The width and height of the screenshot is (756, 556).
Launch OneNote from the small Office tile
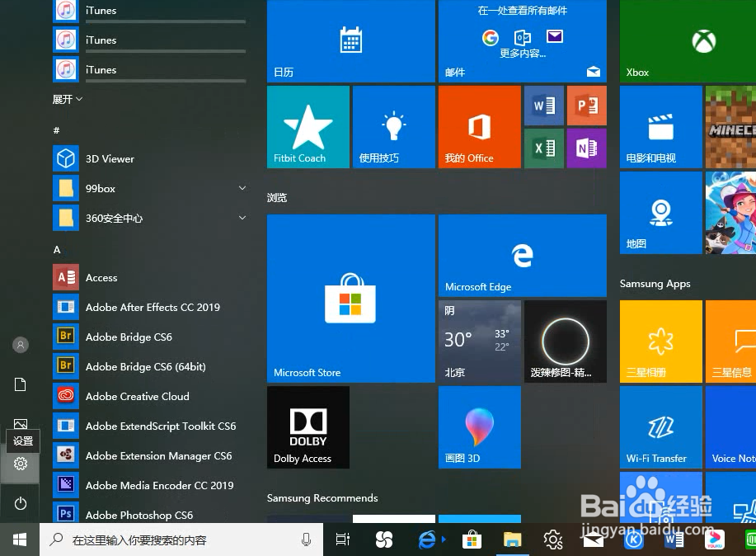click(x=587, y=148)
